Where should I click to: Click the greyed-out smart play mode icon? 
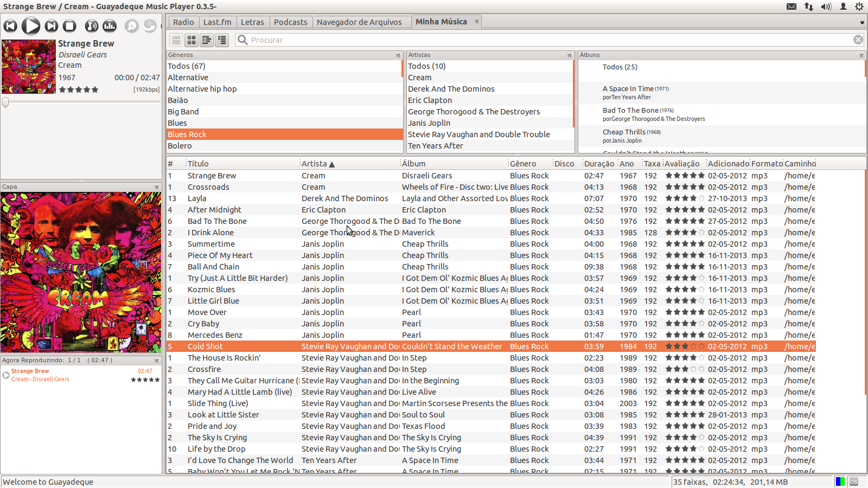131,26
